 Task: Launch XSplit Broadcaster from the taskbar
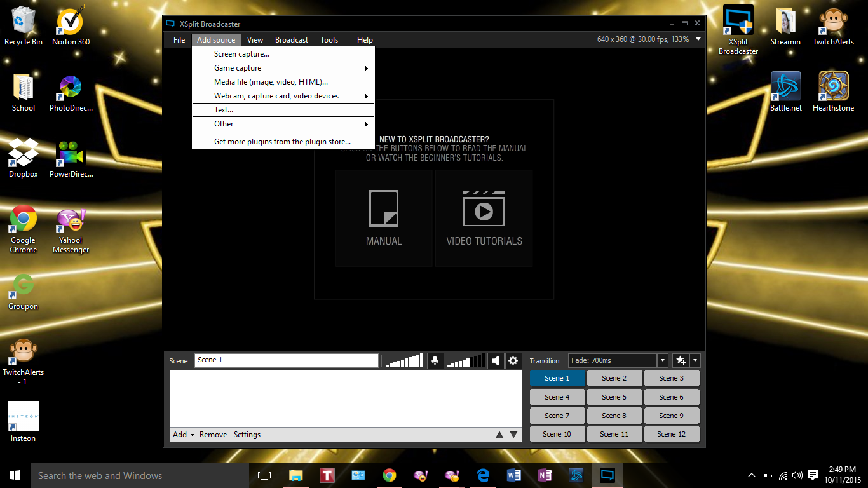[607, 475]
